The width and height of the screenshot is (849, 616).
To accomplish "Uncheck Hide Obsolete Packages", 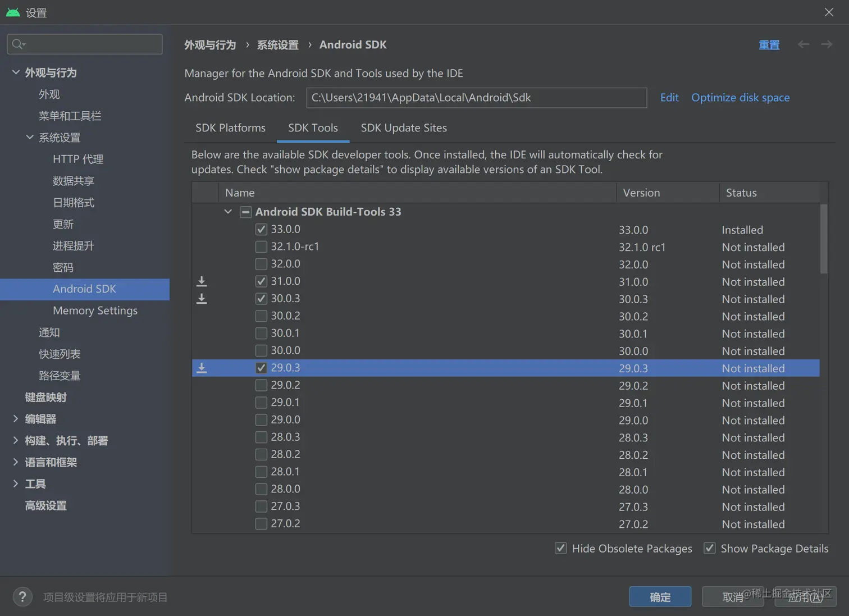I will point(560,549).
